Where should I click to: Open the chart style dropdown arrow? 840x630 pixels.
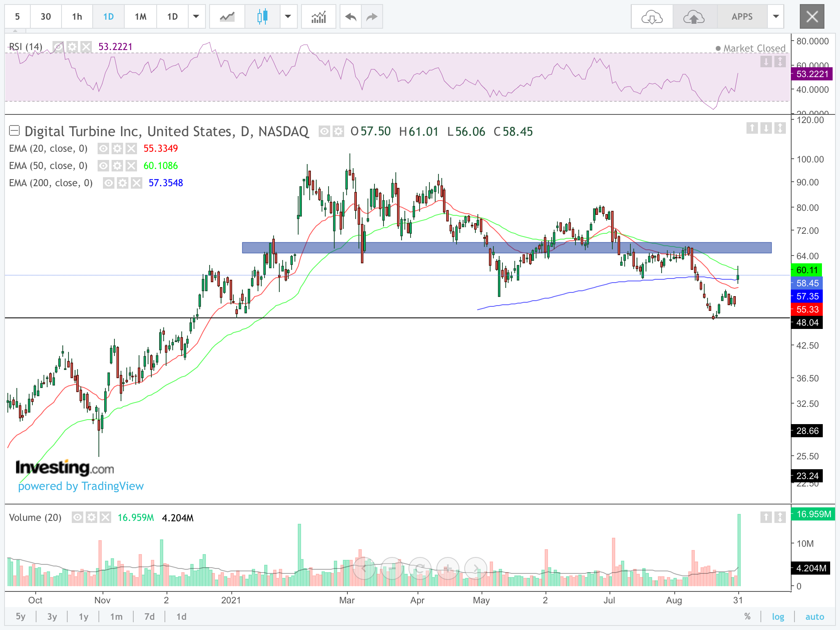(x=288, y=17)
